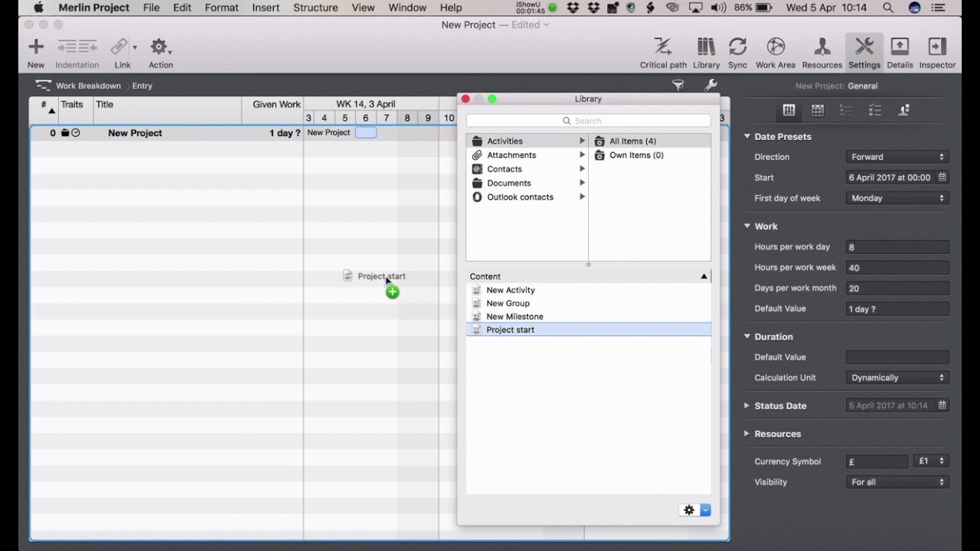Click the Sync toolbar icon
This screenshot has width=980, height=551.
(737, 47)
